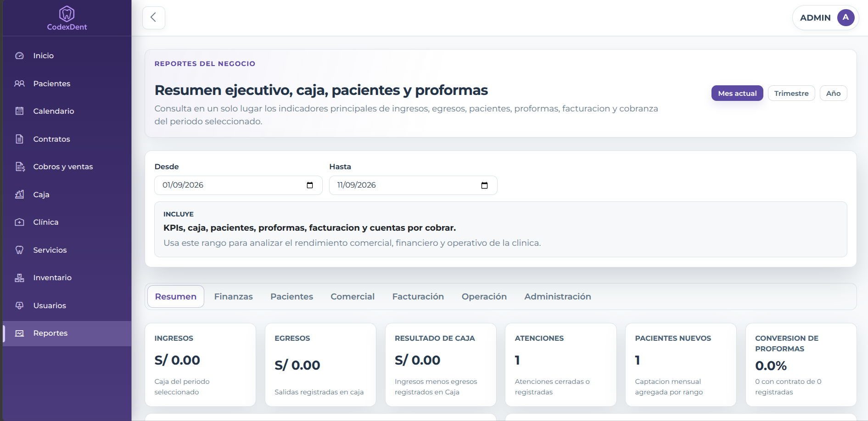Click the Calendario icon in sidebar
Screen dimensions: 868x421
(x=19, y=111)
